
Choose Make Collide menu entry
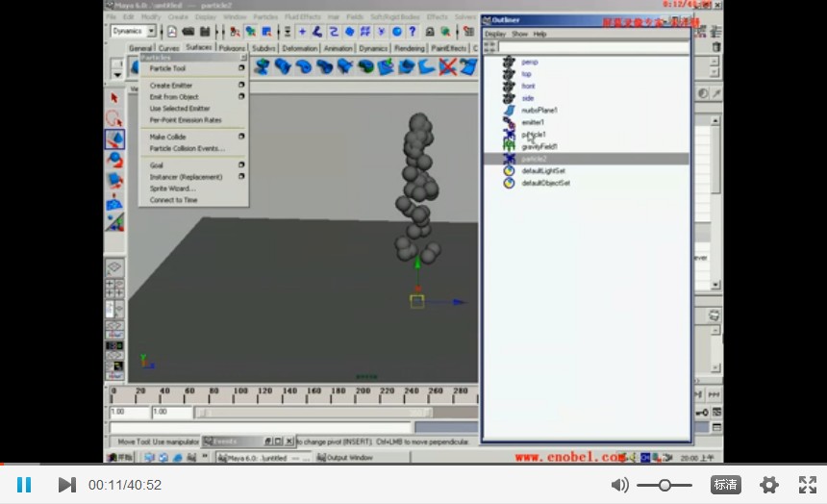[167, 137]
